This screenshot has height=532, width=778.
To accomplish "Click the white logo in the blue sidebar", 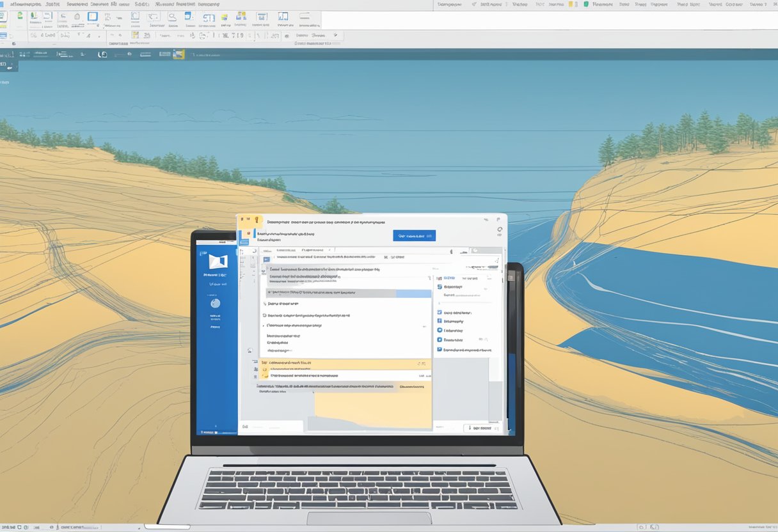I will click(218, 261).
